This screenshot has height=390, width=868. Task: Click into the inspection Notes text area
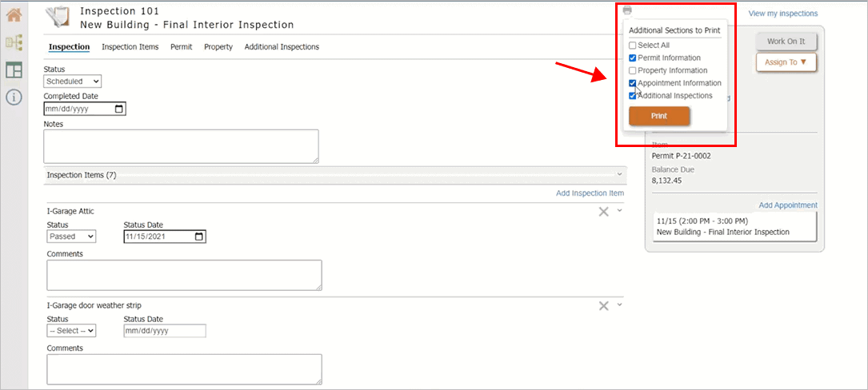(x=181, y=146)
